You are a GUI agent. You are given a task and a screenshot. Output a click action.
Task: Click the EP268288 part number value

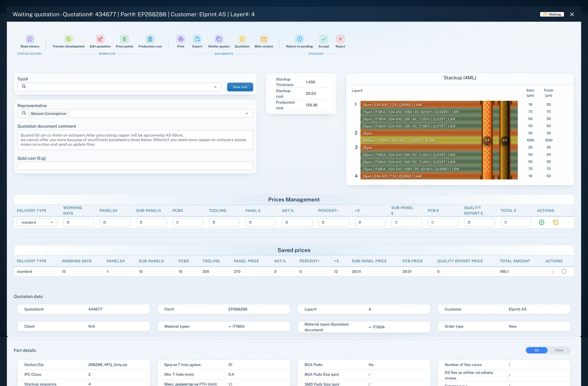pos(238,309)
